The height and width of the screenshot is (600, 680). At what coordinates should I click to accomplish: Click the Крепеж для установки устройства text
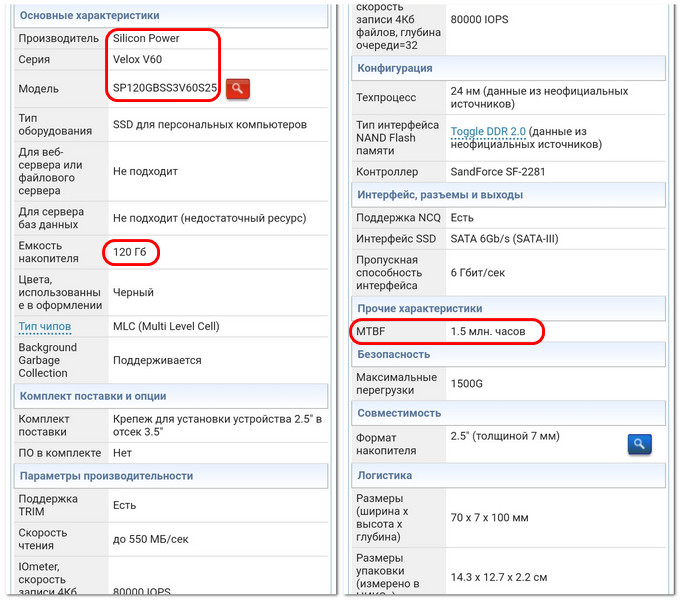click(x=217, y=426)
